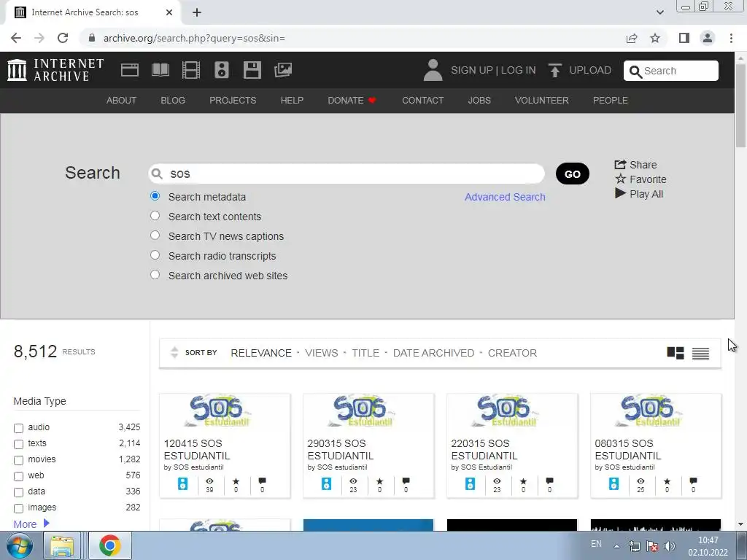The image size is (747, 560).
Task: Open File Explorer from taskbar
Action: [x=62, y=545]
